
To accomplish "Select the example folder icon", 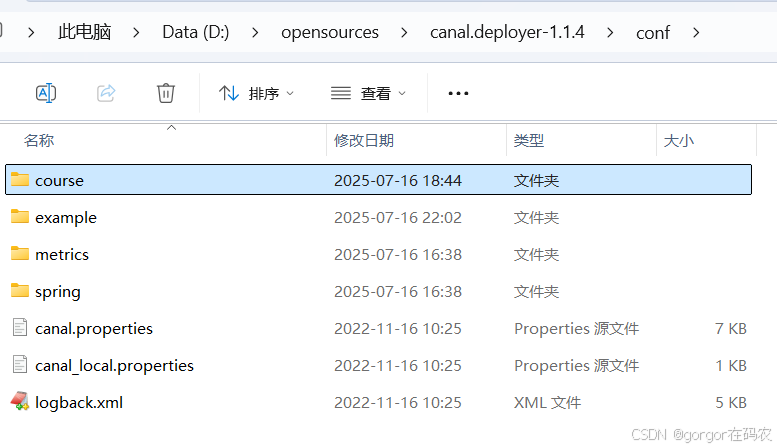I will pos(20,217).
